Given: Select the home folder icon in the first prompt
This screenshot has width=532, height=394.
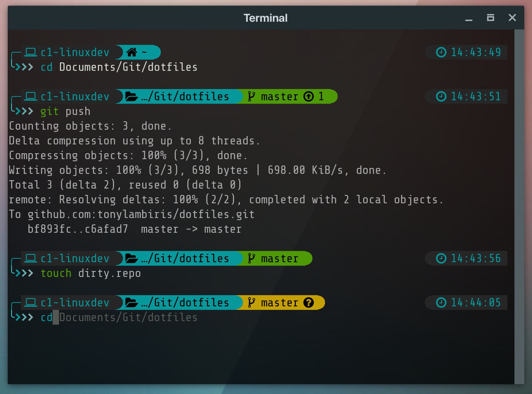Looking at the screenshot, I should pyautogui.click(x=132, y=52).
